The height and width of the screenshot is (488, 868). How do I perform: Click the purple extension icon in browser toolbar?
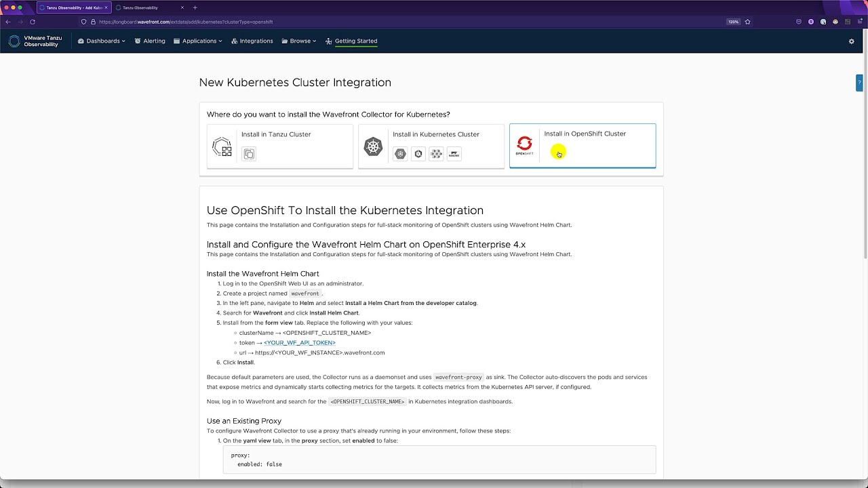[x=811, y=22]
